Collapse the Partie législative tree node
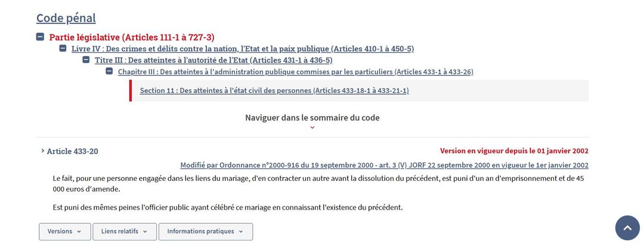 [40, 37]
